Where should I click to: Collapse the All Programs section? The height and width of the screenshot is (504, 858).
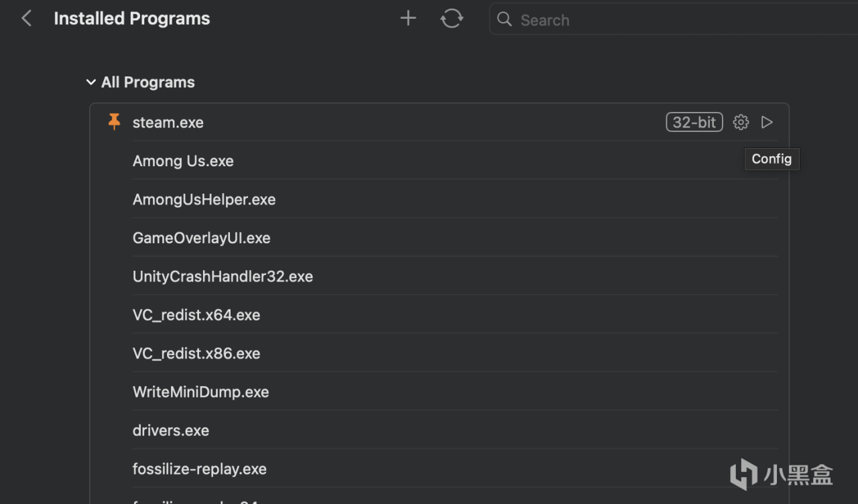[x=91, y=82]
